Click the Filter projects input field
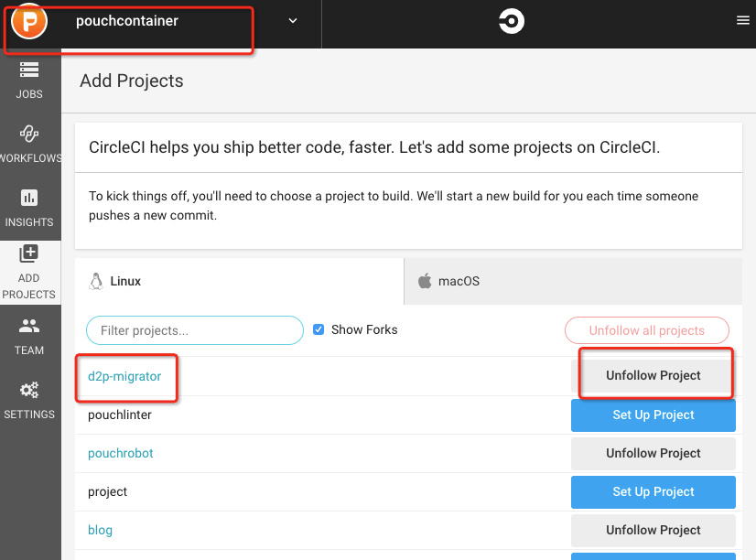Viewport: 756px width, 560px height. pyautogui.click(x=194, y=330)
